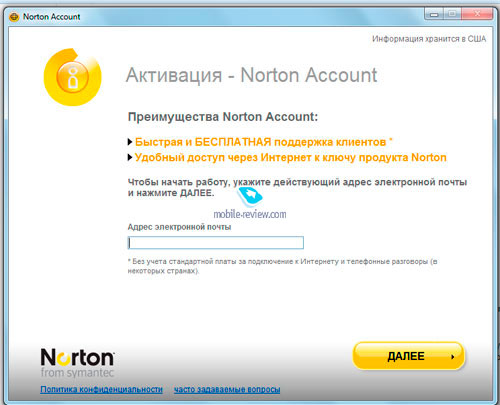The height and width of the screenshot is (405, 500).
Task: Click the Norton Account title bar icon
Action: (x=14, y=17)
